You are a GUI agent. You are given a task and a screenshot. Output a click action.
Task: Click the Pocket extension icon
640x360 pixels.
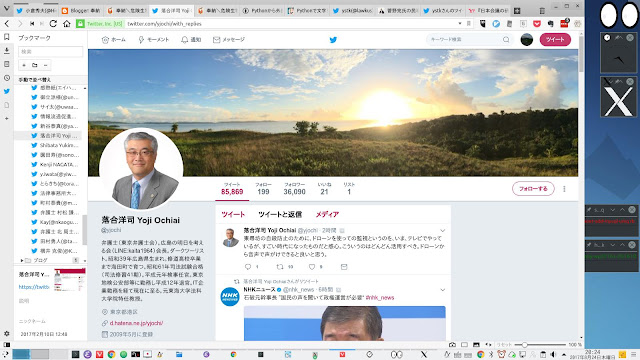537,24
